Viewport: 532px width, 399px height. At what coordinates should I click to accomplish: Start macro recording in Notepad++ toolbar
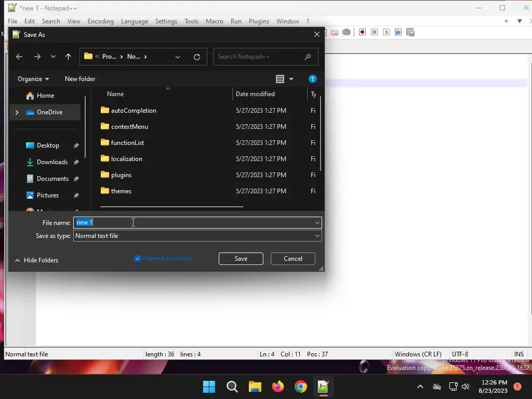(x=362, y=32)
